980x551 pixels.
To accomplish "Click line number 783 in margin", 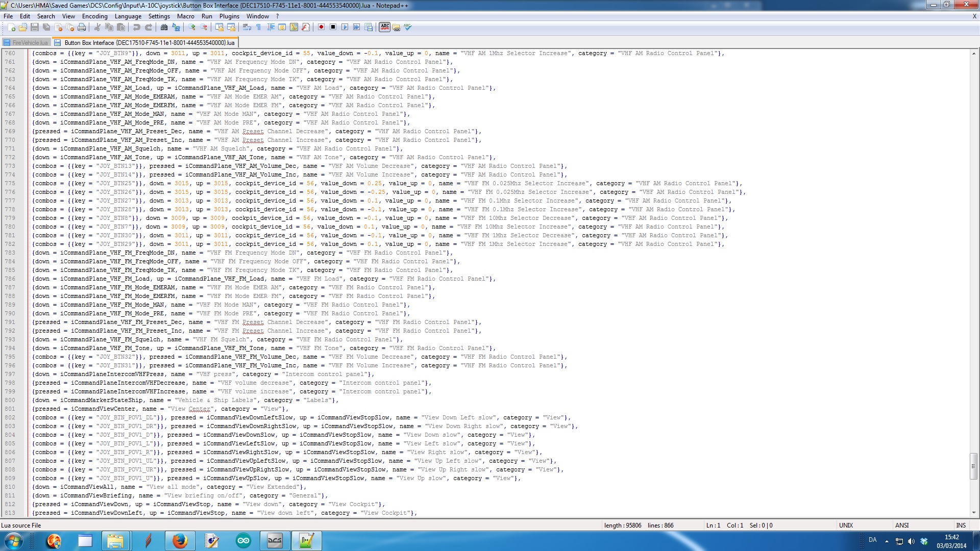I will (10, 253).
